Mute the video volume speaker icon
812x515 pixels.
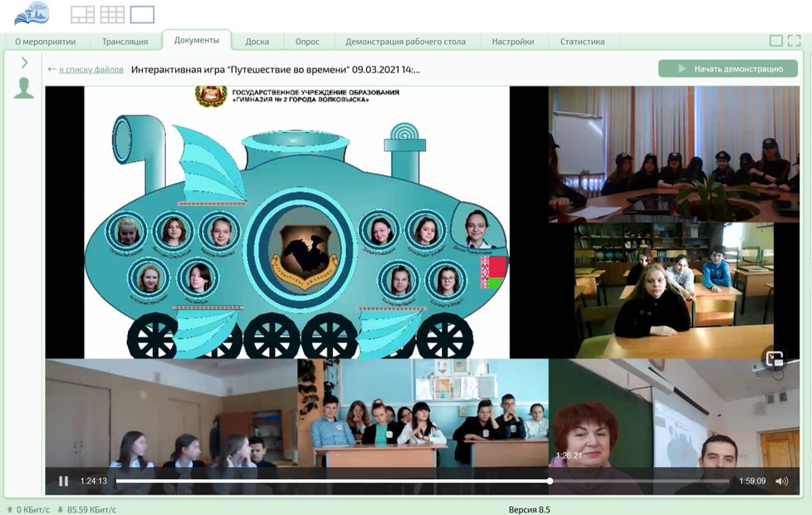click(x=781, y=481)
